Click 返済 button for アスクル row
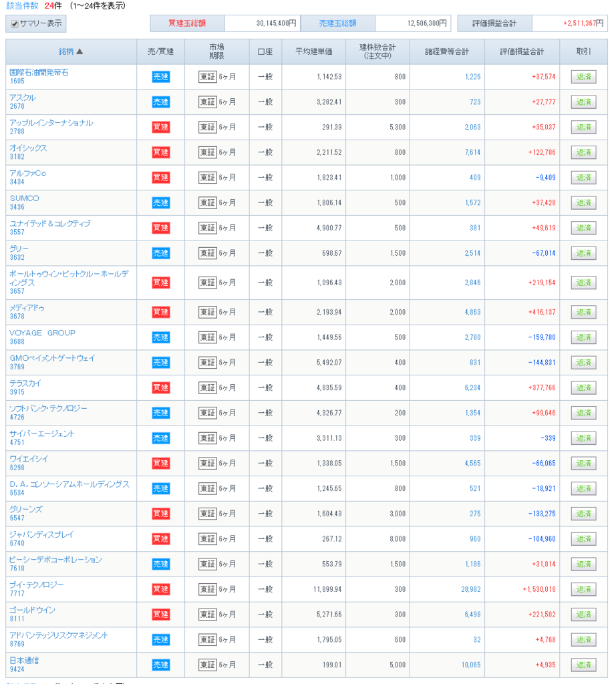 [583, 102]
